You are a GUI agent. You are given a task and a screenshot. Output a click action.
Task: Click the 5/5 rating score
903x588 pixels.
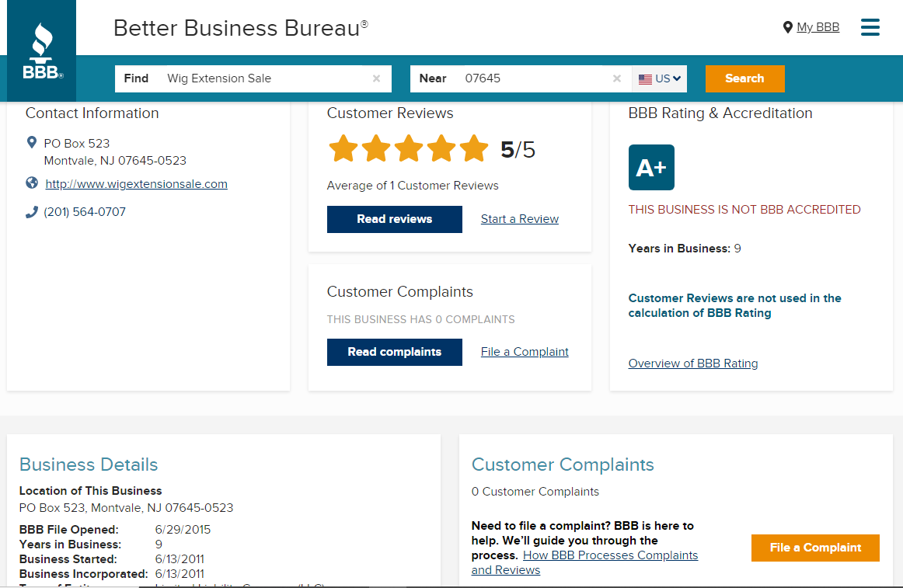518,150
